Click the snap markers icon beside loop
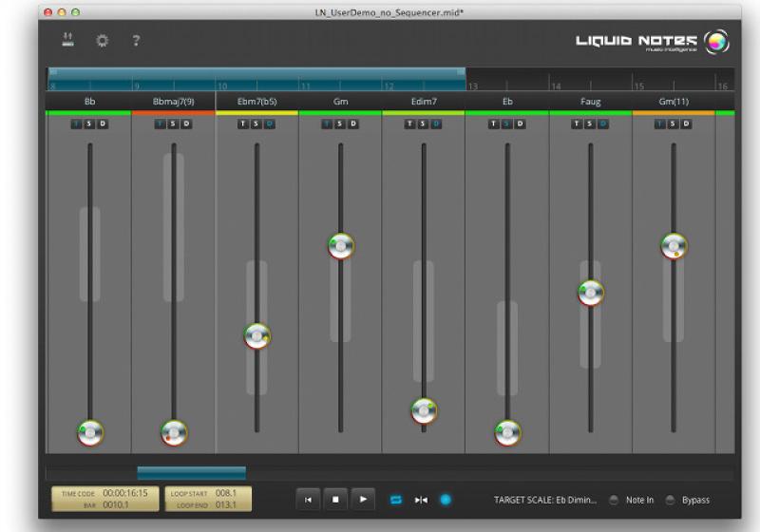760x532 pixels. click(x=421, y=500)
